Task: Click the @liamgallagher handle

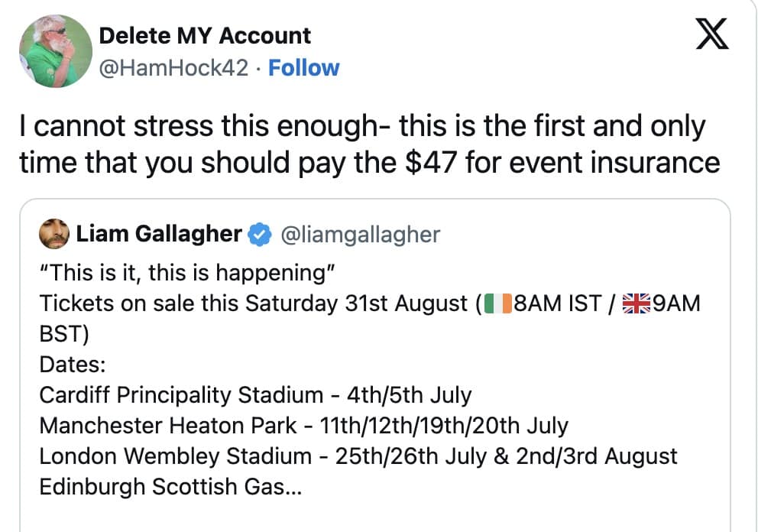Action: (361, 235)
